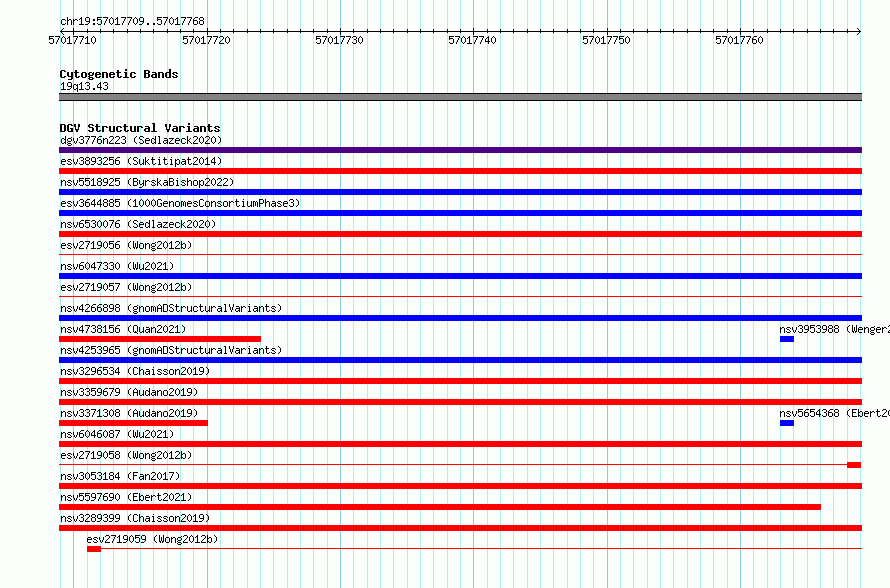Viewport: 890px width, 588px height.
Task: Open variant label esv2719057 (Wong2012b)
Action: 126,287
